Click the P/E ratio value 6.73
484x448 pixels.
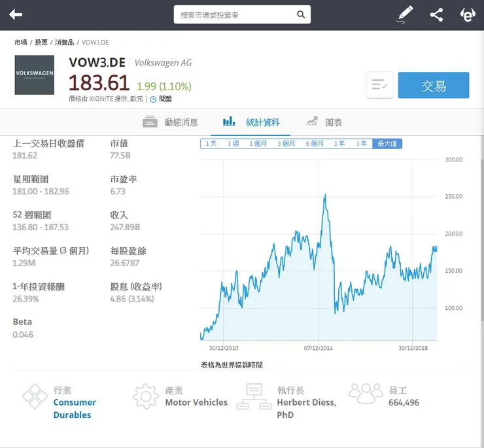pyautogui.click(x=118, y=192)
